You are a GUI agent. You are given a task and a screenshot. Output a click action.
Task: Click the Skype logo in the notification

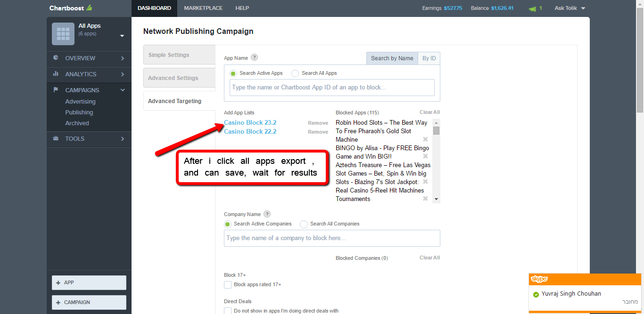[539, 279]
